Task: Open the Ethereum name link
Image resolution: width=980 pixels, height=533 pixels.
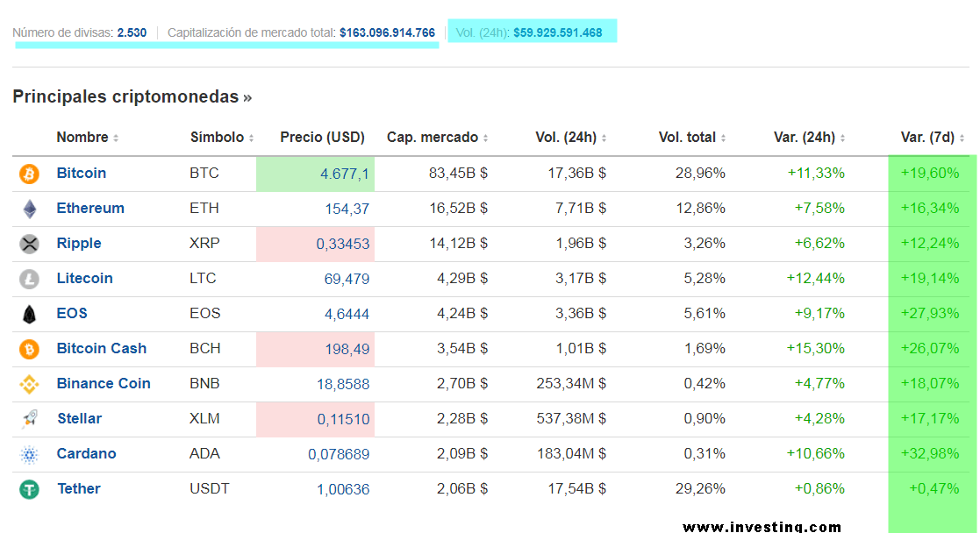Action: click(90, 209)
